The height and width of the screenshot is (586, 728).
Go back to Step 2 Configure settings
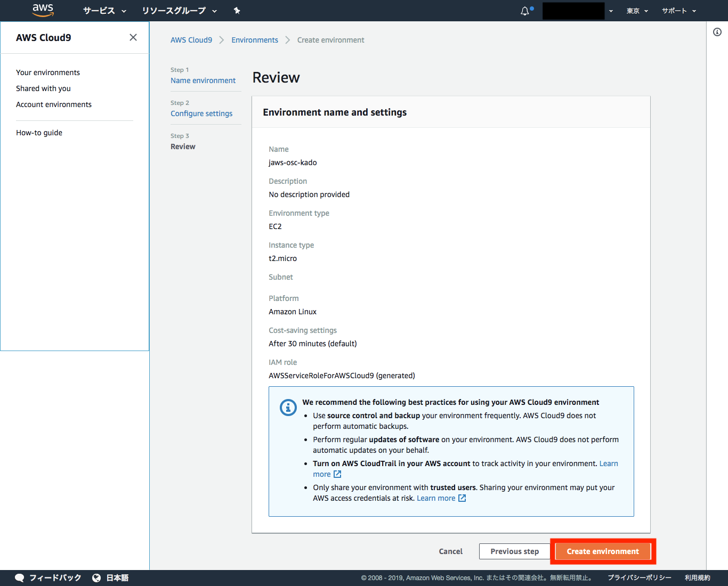201,113
